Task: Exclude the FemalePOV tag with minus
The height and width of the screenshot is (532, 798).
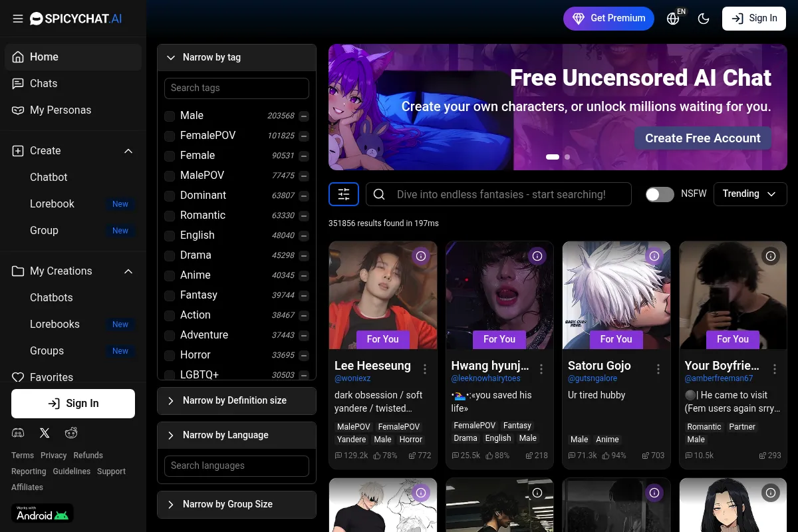Action: point(304,136)
